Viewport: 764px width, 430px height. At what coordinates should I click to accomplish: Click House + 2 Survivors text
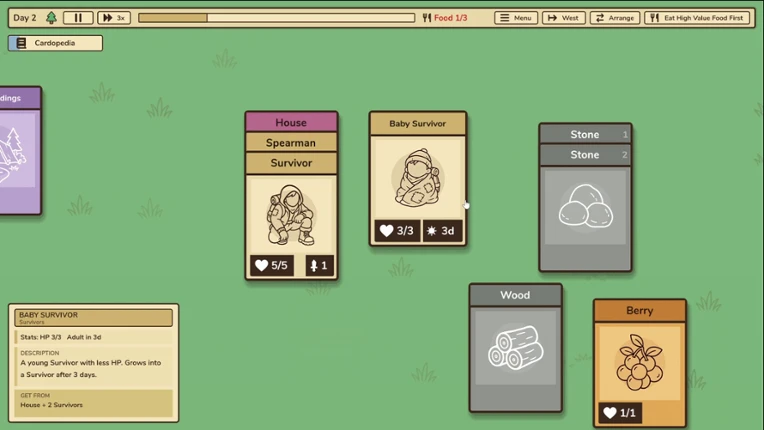(52, 405)
